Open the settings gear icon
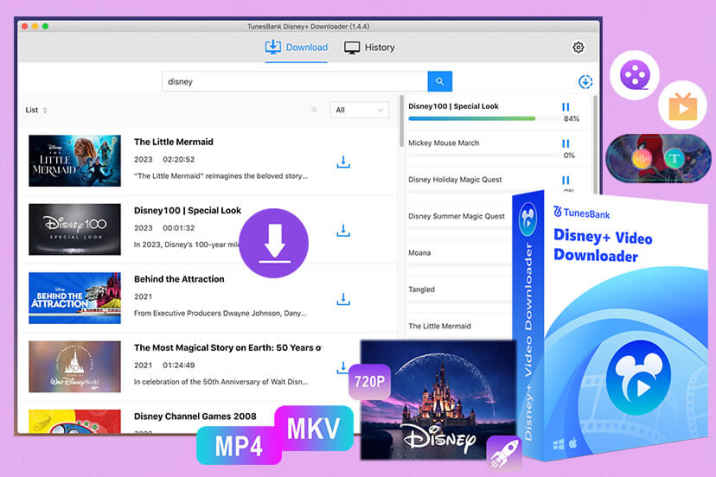Viewport: 716px width, 477px height. (578, 48)
